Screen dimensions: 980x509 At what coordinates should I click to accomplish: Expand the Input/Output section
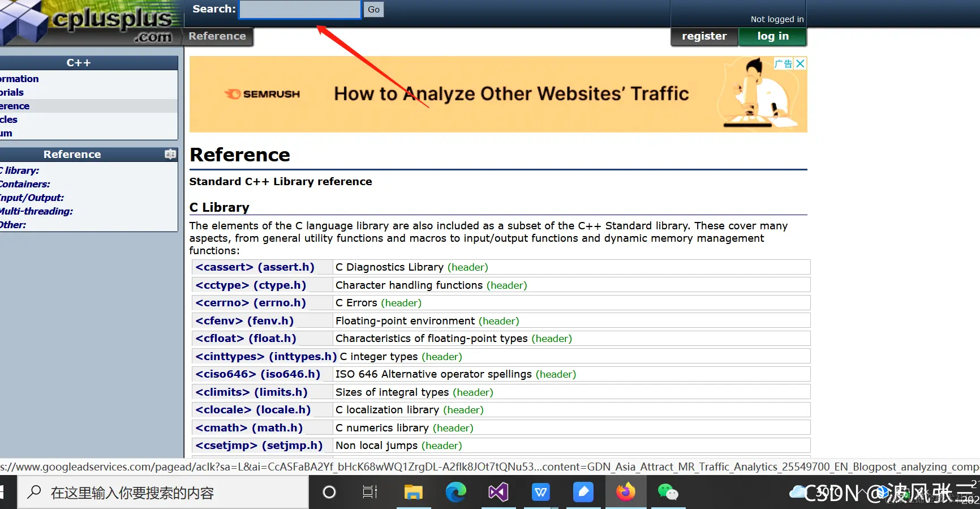pos(32,198)
